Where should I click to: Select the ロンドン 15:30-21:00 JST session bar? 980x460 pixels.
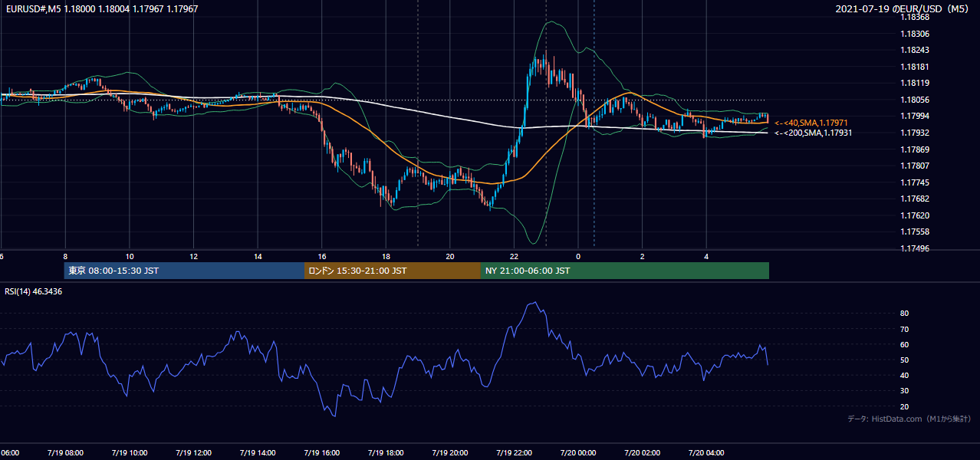393,271
